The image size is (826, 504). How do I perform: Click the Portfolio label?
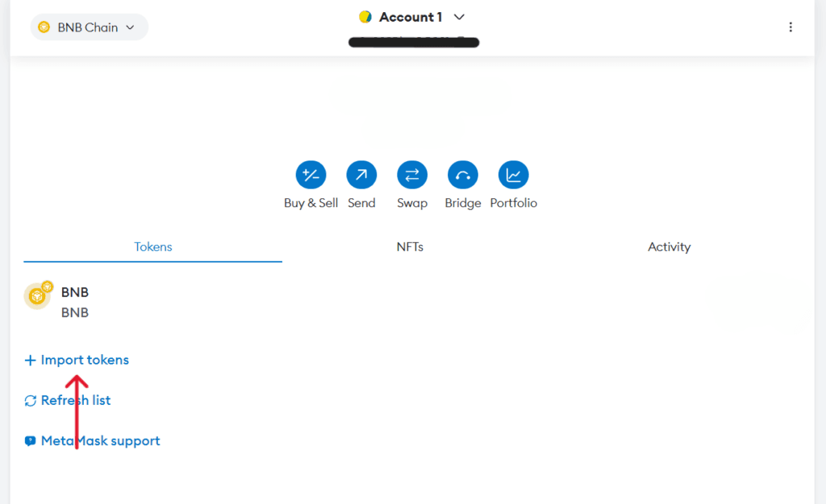point(514,203)
